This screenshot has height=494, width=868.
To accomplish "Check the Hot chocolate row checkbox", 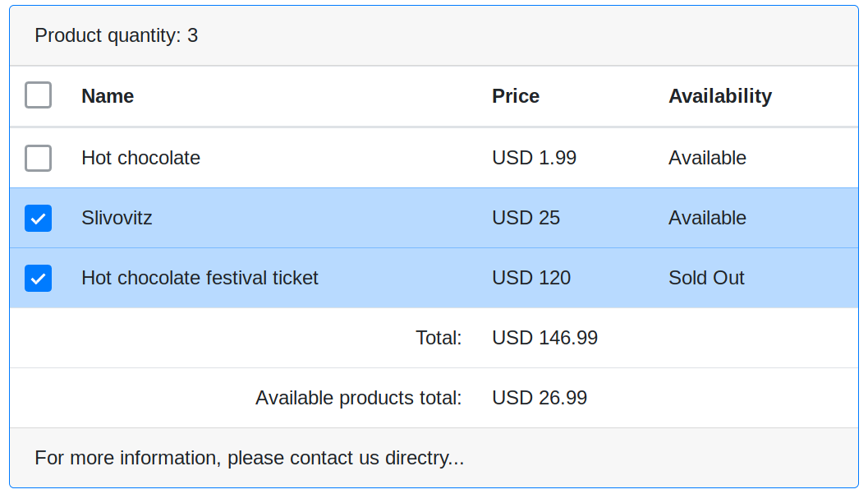I will pyautogui.click(x=38, y=158).
